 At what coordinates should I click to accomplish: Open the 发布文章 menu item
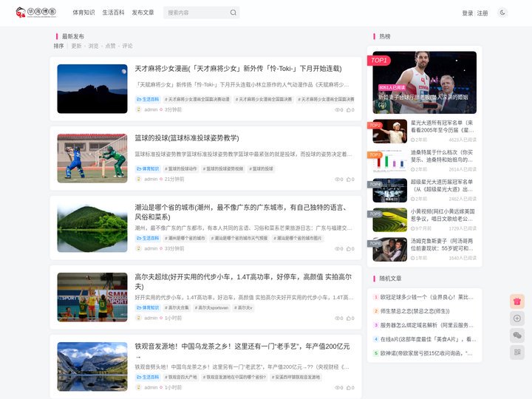(x=143, y=13)
